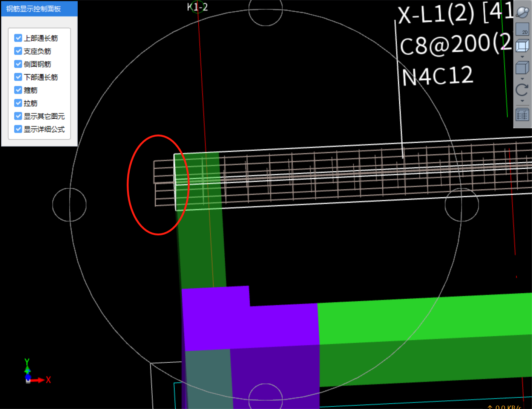Click the rotate view icon
The height and width of the screenshot is (409, 532).
point(523,90)
